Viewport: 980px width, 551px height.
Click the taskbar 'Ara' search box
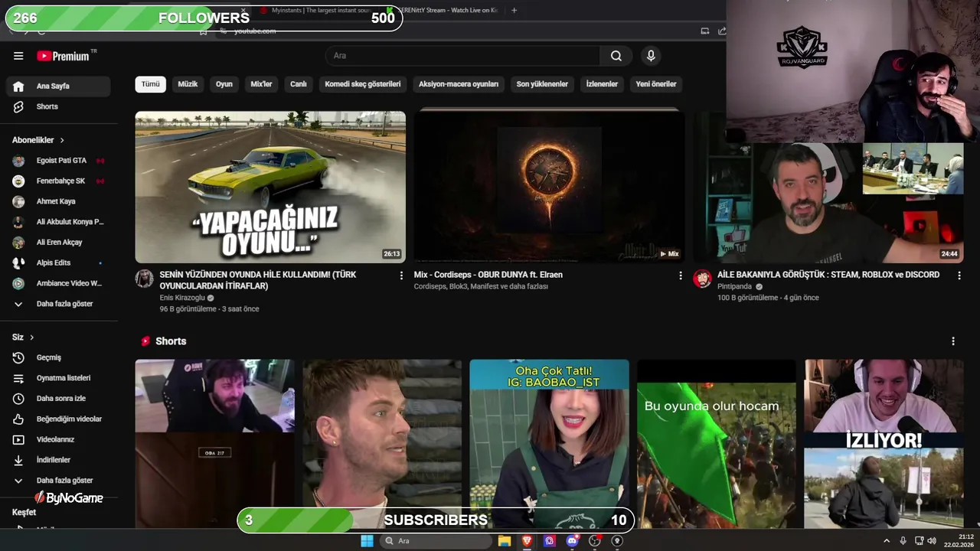click(436, 541)
